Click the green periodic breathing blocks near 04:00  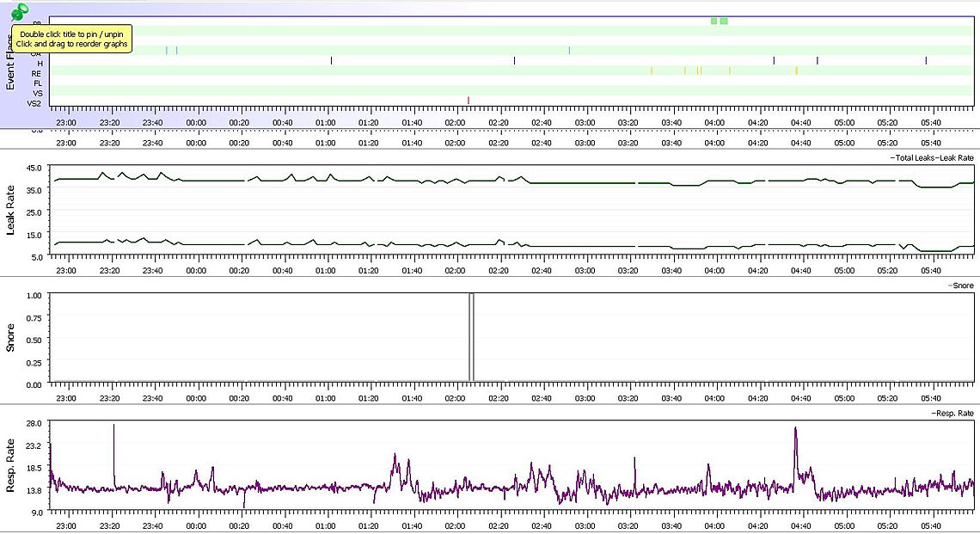coord(720,21)
